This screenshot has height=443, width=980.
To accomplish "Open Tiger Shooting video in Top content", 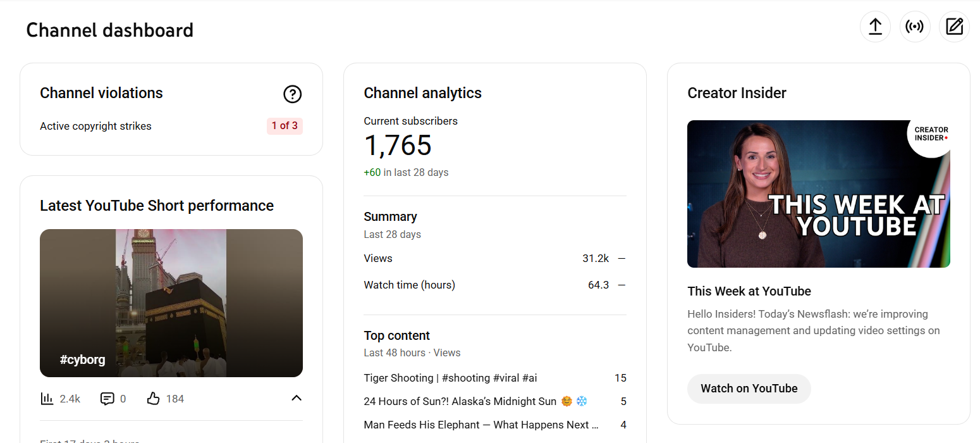I will [x=450, y=378].
